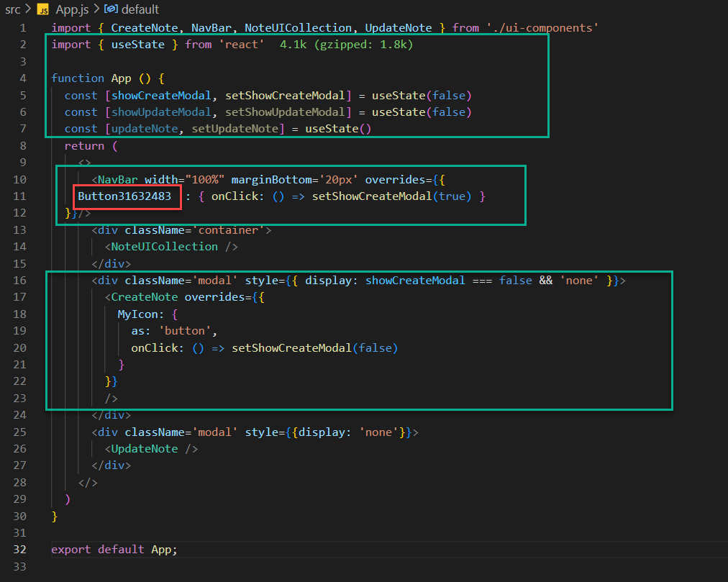The height and width of the screenshot is (582, 728).
Task: Click 'NavBar' in the import statement
Action: point(211,28)
